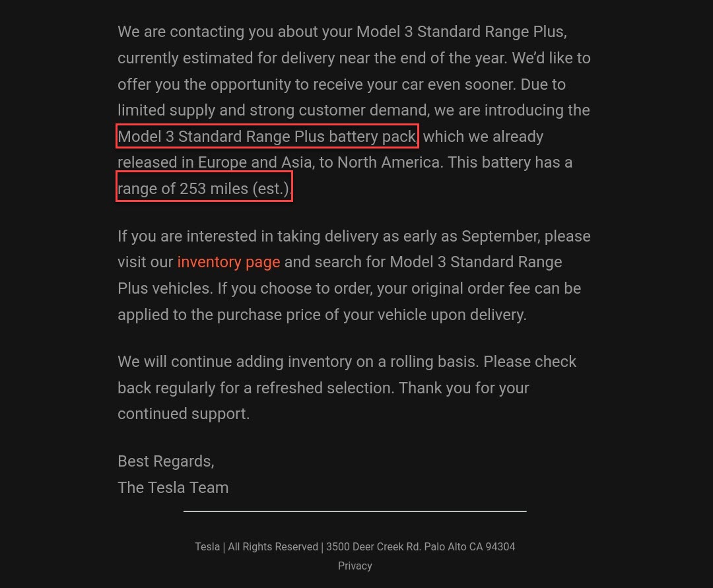Click The Tesla Team signature
Screen dimensions: 713x588
pos(173,488)
